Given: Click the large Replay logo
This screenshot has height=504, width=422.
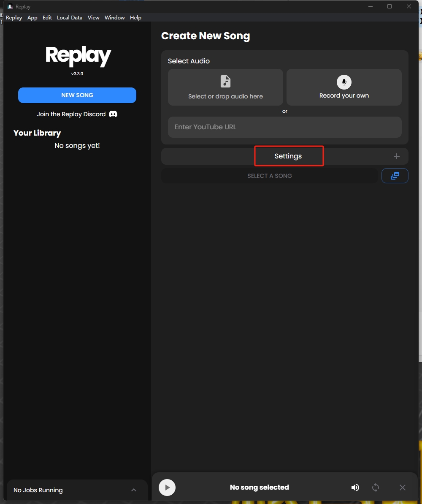Looking at the screenshot, I should click(x=78, y=56).
